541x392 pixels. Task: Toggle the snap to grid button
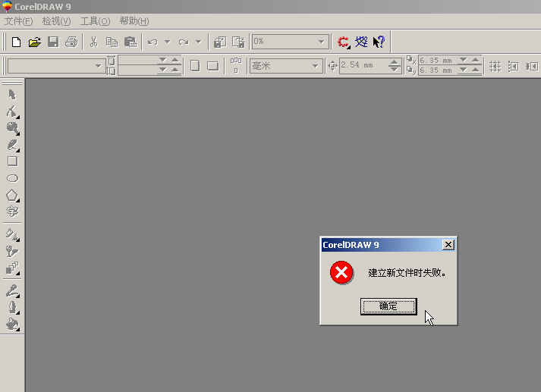point(495,66)
